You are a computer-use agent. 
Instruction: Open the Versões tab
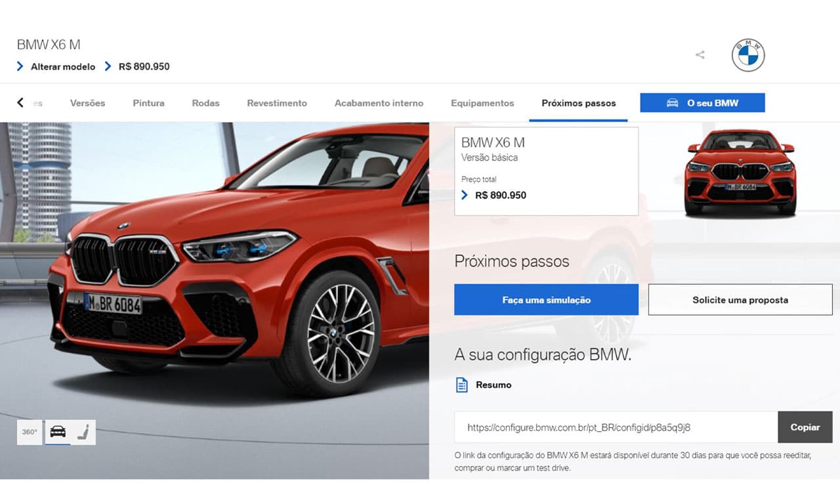(87, 103)
